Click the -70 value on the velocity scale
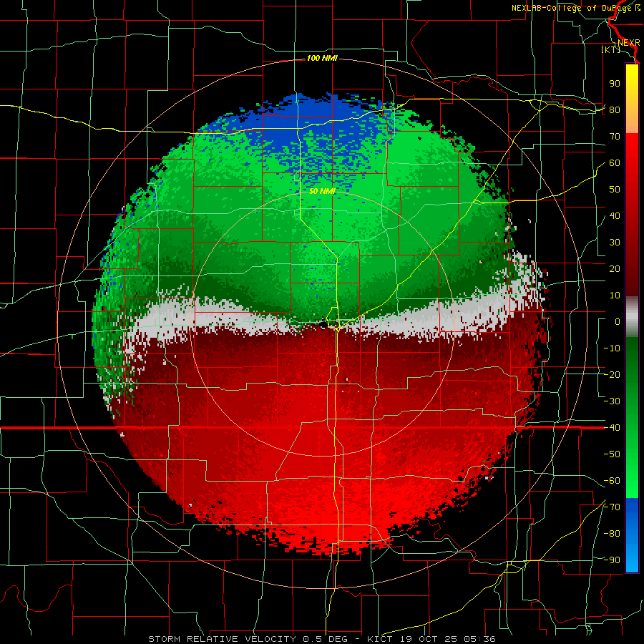644x644 pixels. [x=612, y=507]
